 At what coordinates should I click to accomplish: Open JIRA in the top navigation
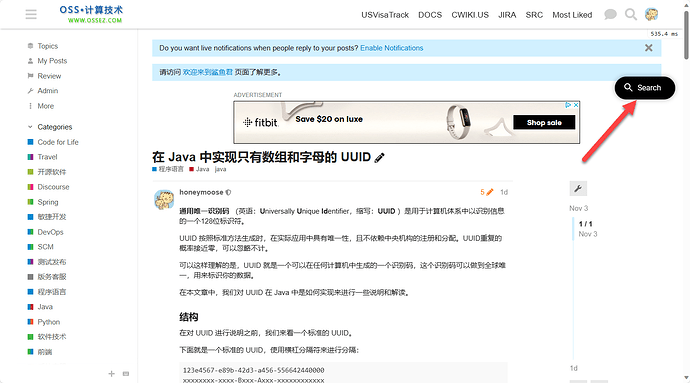[x=507, y=15]
